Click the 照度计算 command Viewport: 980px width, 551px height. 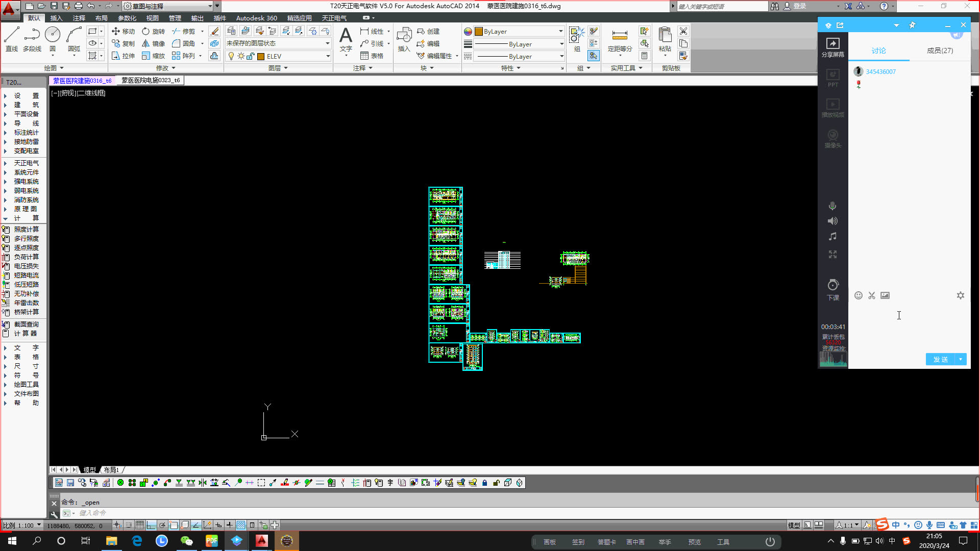(x=26, y=230)
